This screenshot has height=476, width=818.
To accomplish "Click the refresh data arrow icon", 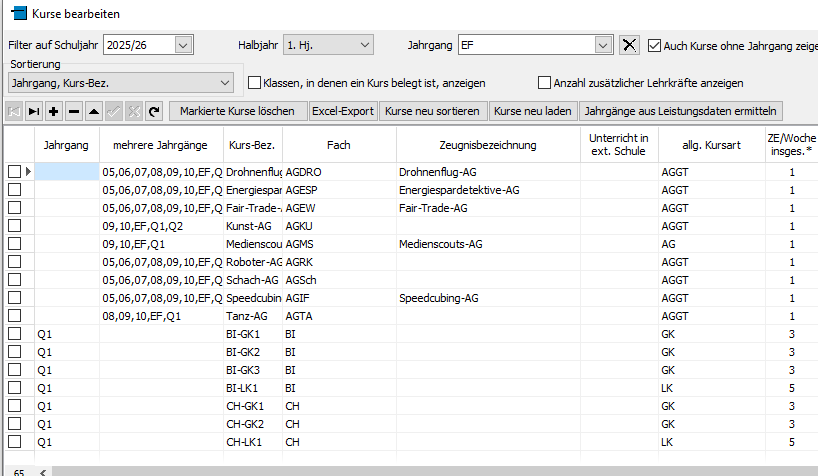I will coord(153,111).
